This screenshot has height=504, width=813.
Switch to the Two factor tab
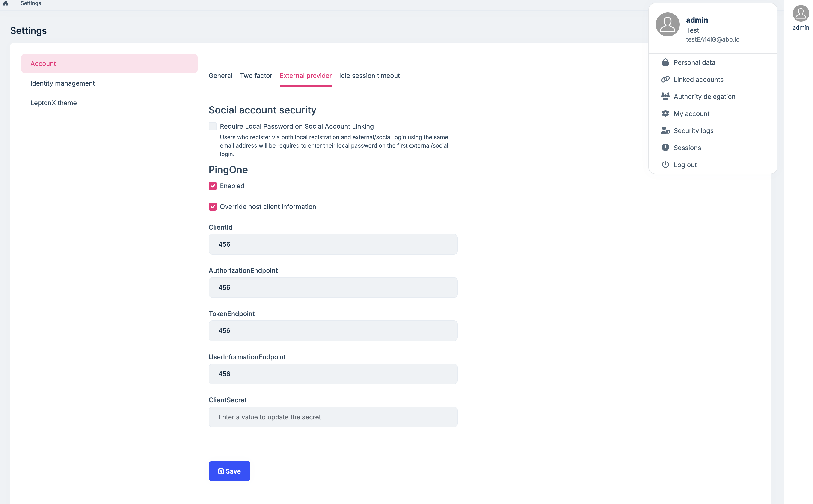(256, 76)
